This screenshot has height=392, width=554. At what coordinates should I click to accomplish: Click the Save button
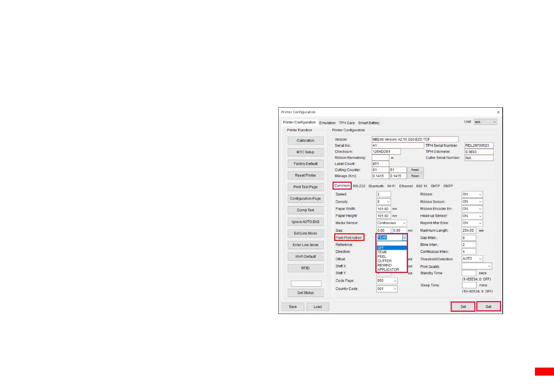tap(293, 307)
